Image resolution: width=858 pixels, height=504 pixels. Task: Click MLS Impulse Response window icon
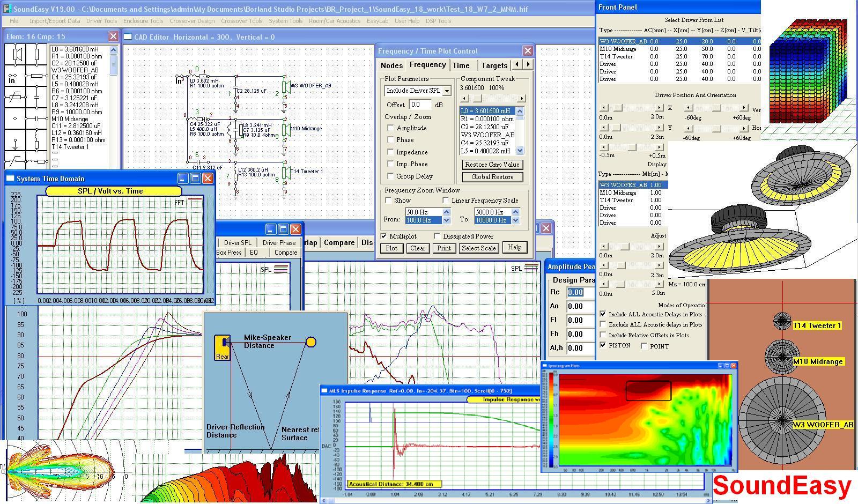pos(324,391)
